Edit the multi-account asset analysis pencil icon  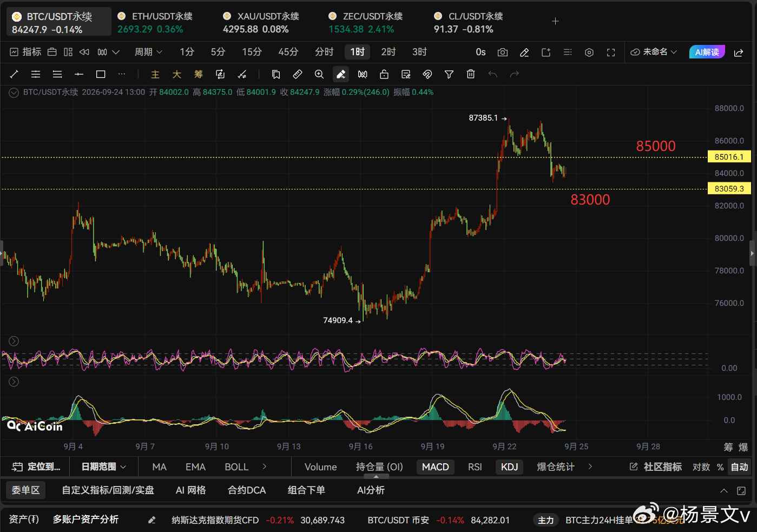pyautogui.click(x=152, y=520)
